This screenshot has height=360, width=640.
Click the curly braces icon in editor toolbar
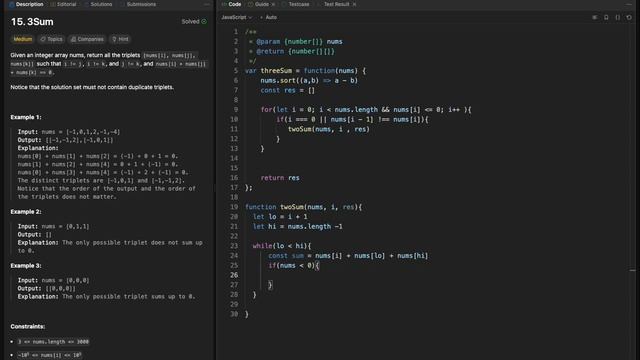(618, 17)
